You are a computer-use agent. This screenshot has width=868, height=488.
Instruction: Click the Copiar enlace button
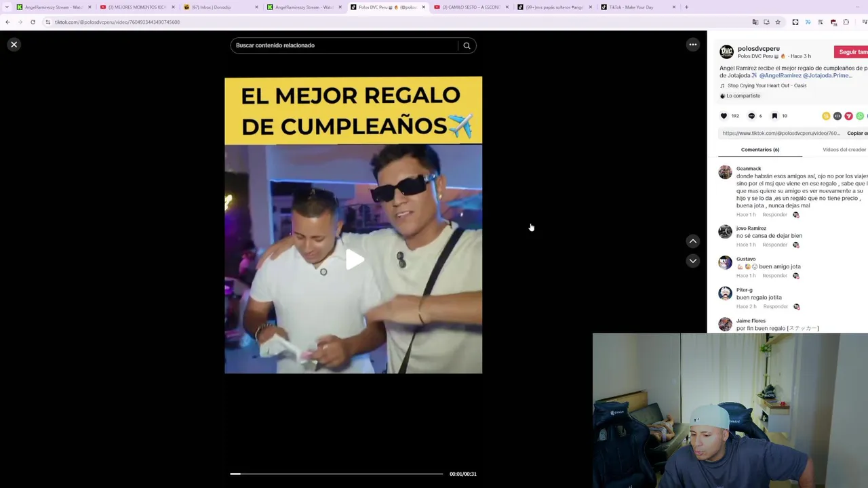click(857, 133)
